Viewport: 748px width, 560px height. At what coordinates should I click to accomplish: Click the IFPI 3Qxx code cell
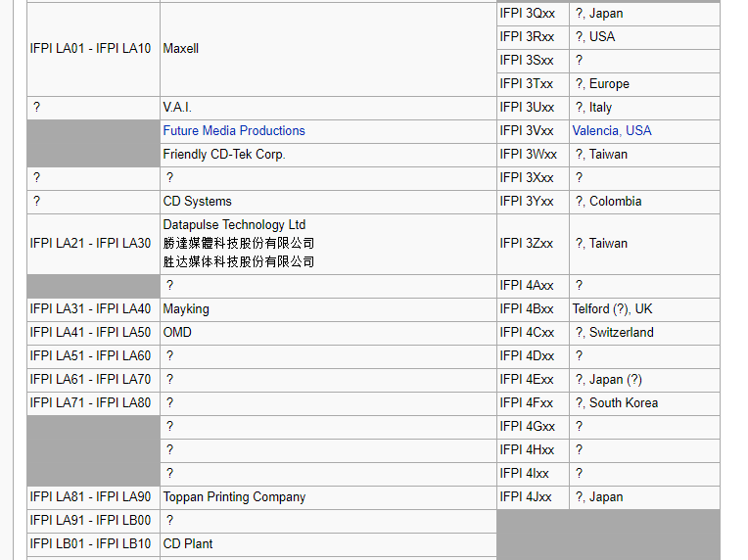[x=528, y=14]
